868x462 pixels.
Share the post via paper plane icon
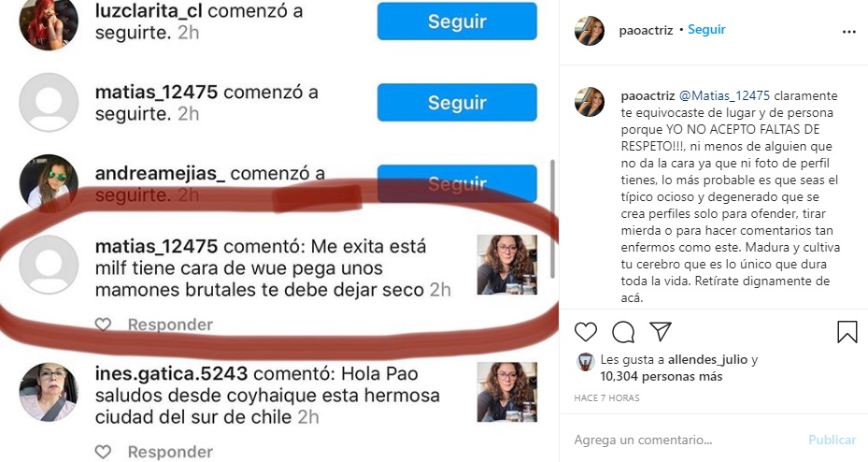click(661, 331)
